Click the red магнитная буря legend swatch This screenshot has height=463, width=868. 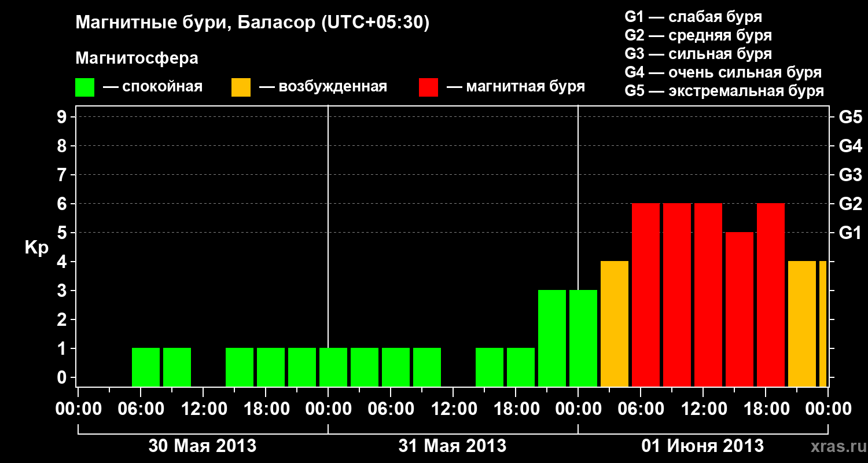pos(428,87)
